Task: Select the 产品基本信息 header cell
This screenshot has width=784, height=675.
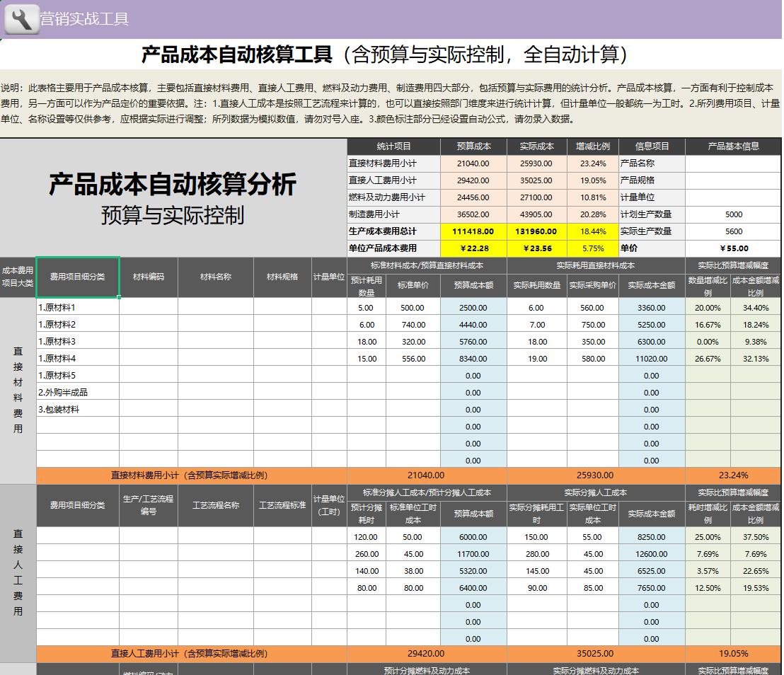Action: pos(732,146)
